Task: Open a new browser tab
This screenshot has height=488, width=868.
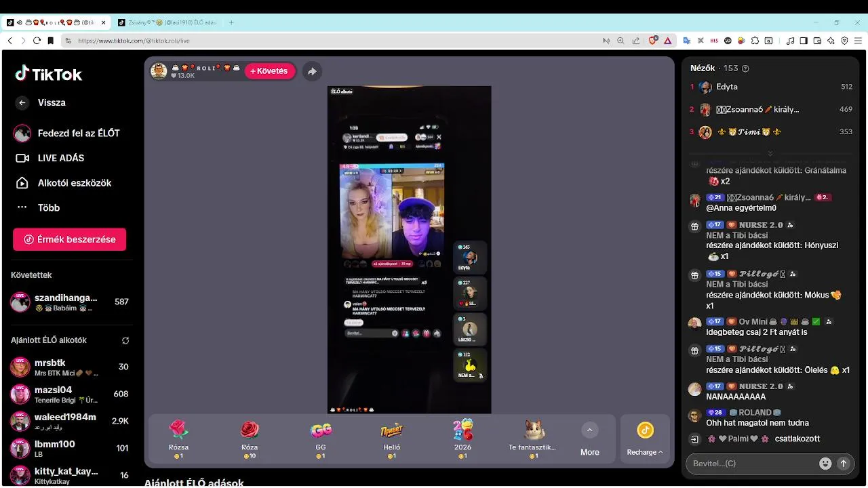Action: pos(231,22)
